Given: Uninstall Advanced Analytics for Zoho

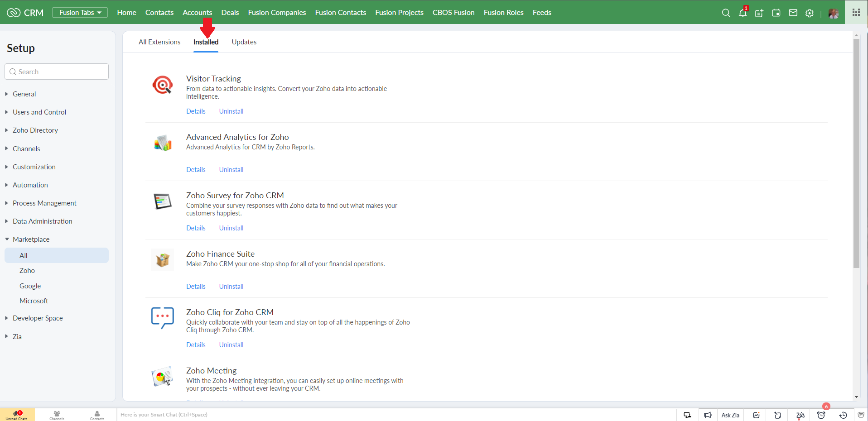Looking at the screenshot, I should pos(231,170).
